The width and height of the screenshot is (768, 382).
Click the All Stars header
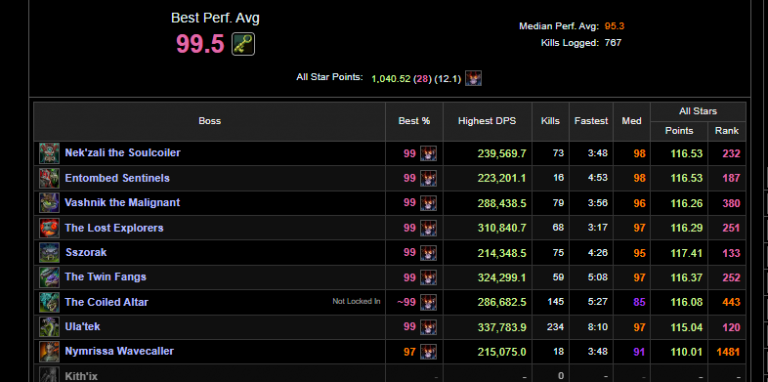(x=698, y=112)
